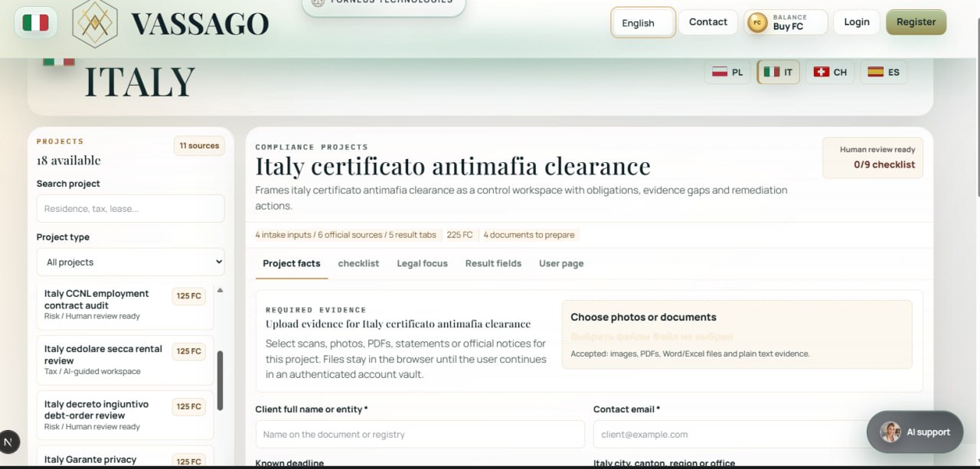Image resolution: width=980 pixels, height=469 pixels.
Task: Click the sidebar scroll-up arrow
Action: [220, 291]
